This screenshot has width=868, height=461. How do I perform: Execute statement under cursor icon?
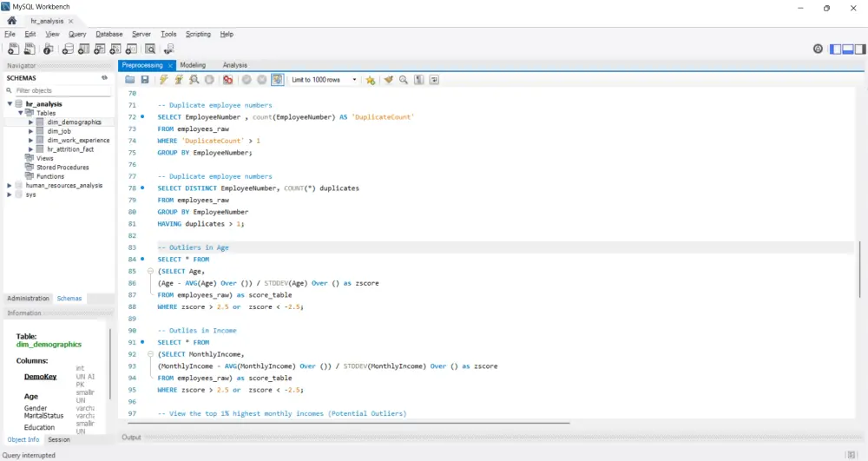179,80
